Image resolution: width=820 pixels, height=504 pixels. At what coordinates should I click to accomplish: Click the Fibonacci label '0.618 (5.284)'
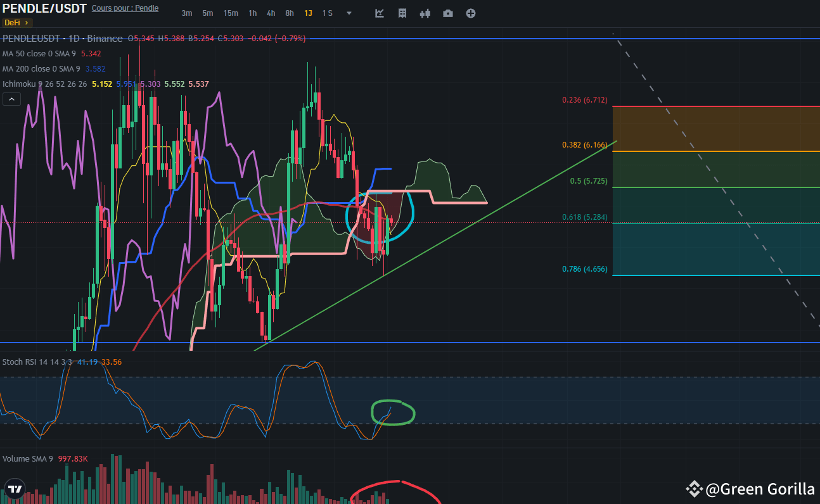pyautogui.click(x=584, y=218)
